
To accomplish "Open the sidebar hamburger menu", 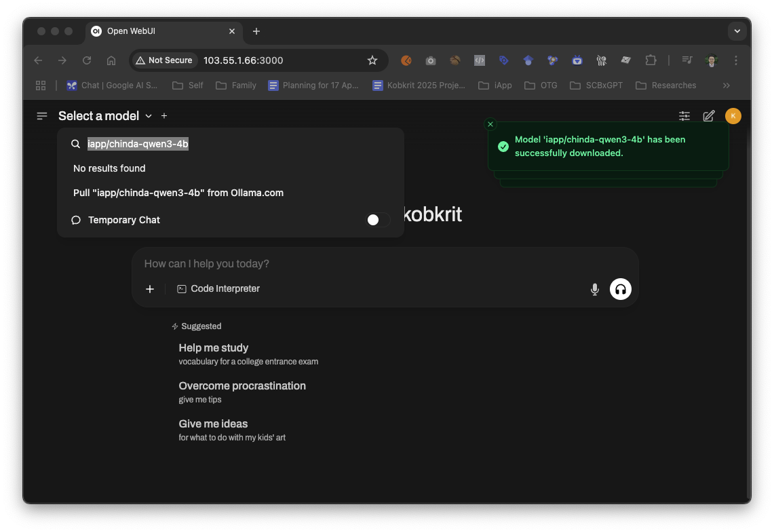I will click(x=42, y=116).
